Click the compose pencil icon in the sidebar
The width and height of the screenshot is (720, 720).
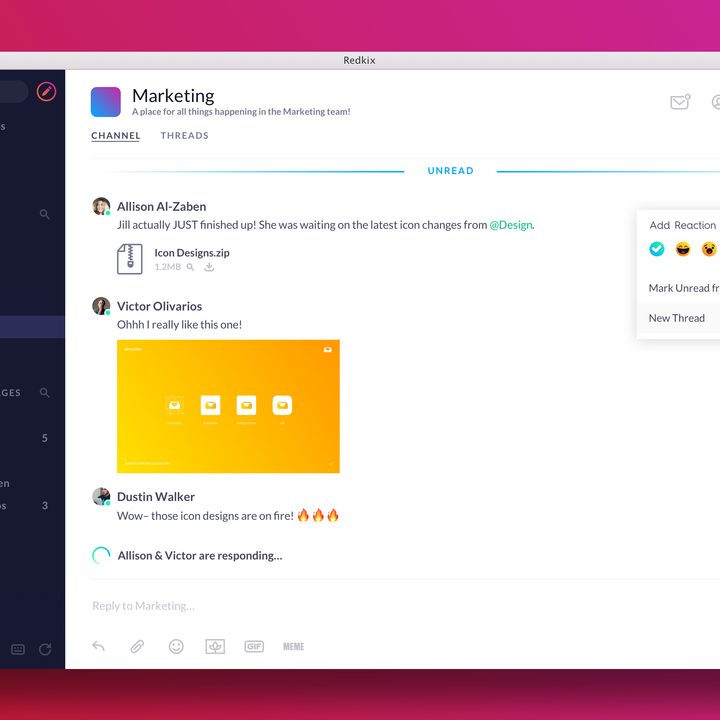point(46,92)
